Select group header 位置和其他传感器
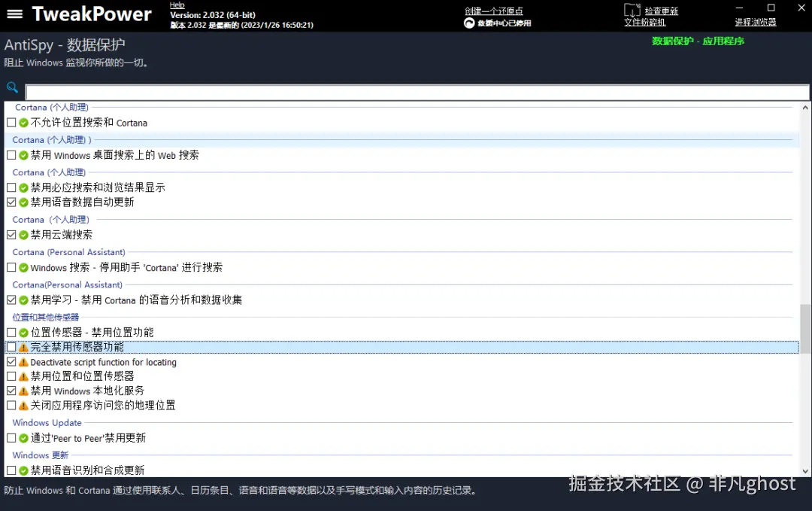Image resolution: width=812 pixels, height=511 pixels. pos(46,317)
